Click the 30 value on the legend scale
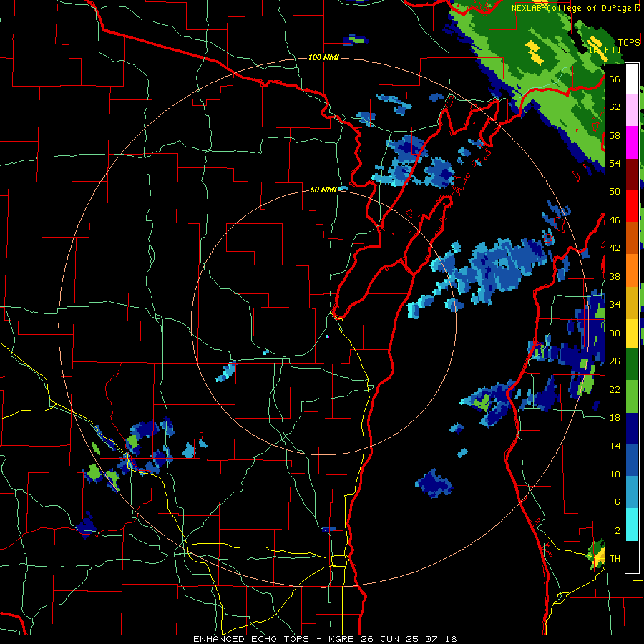This screenshot has width=644, height=644. click(615, 333)
